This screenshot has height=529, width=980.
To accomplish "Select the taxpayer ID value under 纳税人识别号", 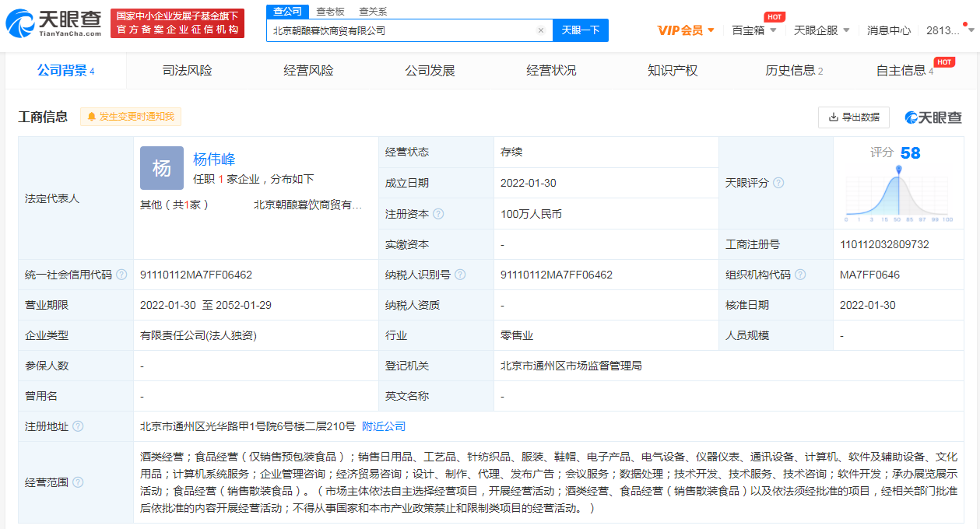I will pos(557,275).
